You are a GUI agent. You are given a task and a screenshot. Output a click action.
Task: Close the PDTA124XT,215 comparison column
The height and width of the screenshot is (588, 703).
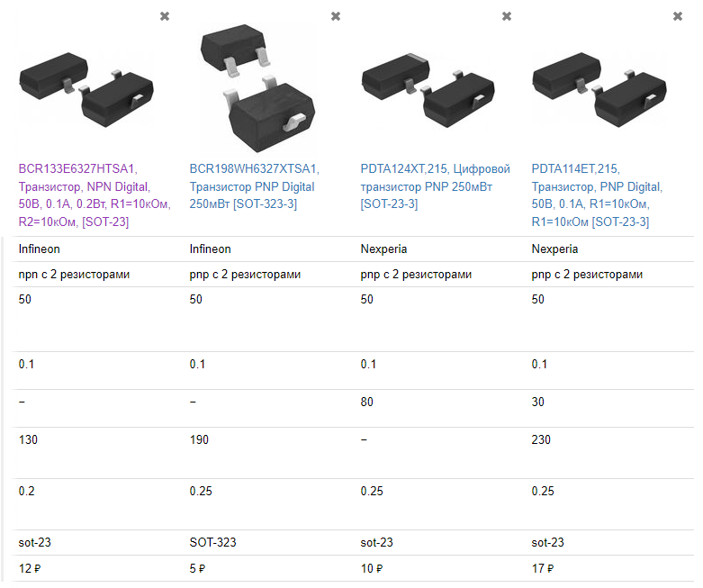pos(506,16)
